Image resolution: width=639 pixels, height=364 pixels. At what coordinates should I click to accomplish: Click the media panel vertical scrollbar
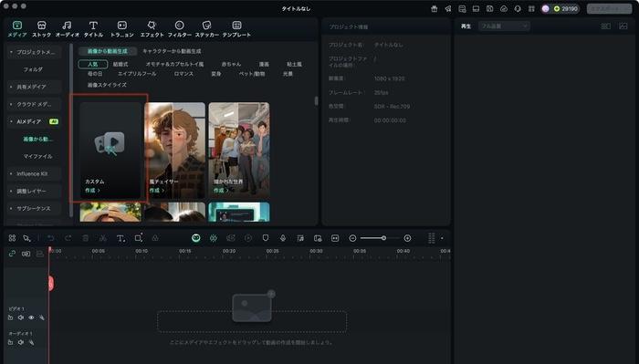316,100
